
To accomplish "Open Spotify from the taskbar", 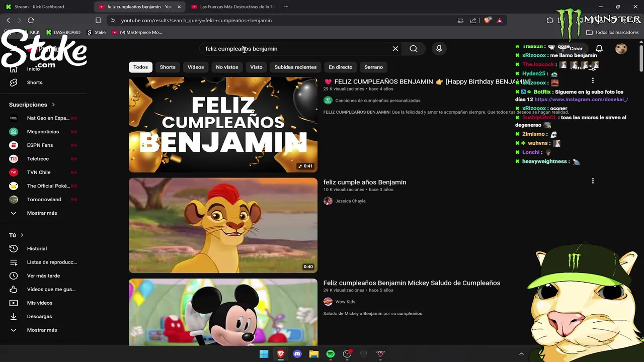I will click(x=331, y=354).
